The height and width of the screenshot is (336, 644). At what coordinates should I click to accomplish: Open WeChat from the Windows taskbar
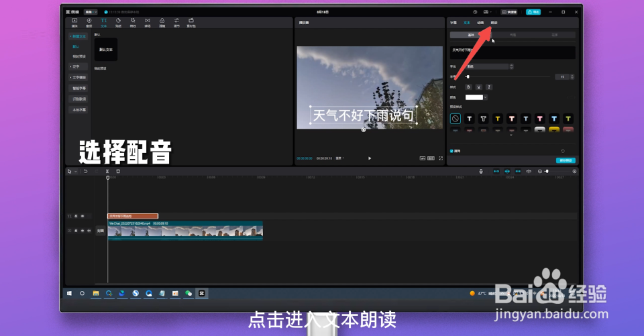click(x=189, y=293)
